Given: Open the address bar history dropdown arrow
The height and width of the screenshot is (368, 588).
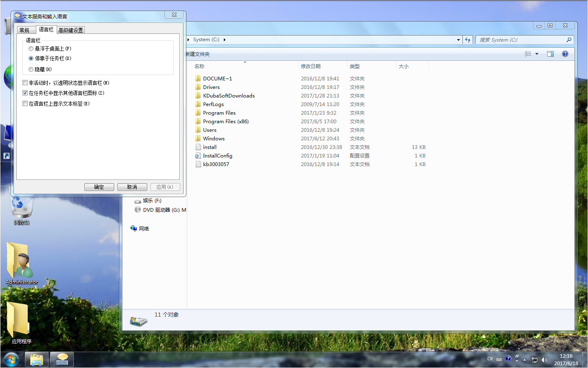Looking at the screenshot, I should [458, 40].
